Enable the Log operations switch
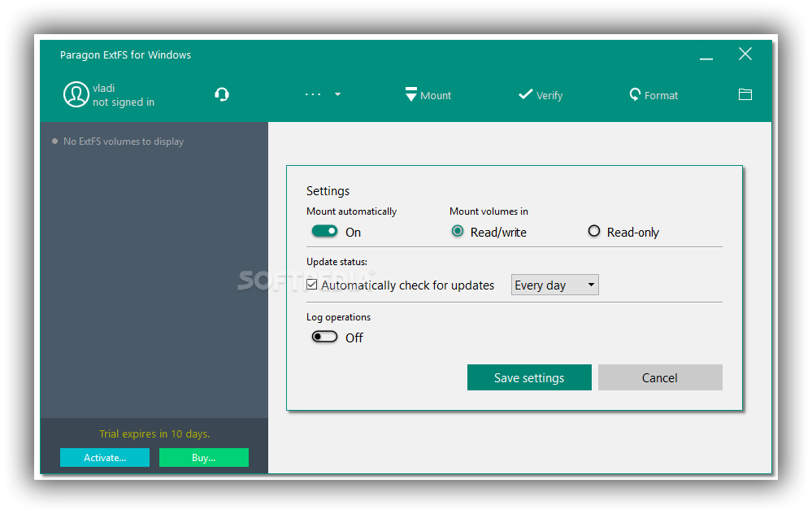Image resolution: width=812 pixels, height=514 pixels. coord(324,337)
